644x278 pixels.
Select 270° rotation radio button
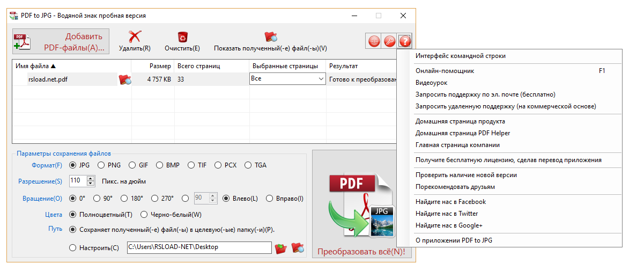156,199
